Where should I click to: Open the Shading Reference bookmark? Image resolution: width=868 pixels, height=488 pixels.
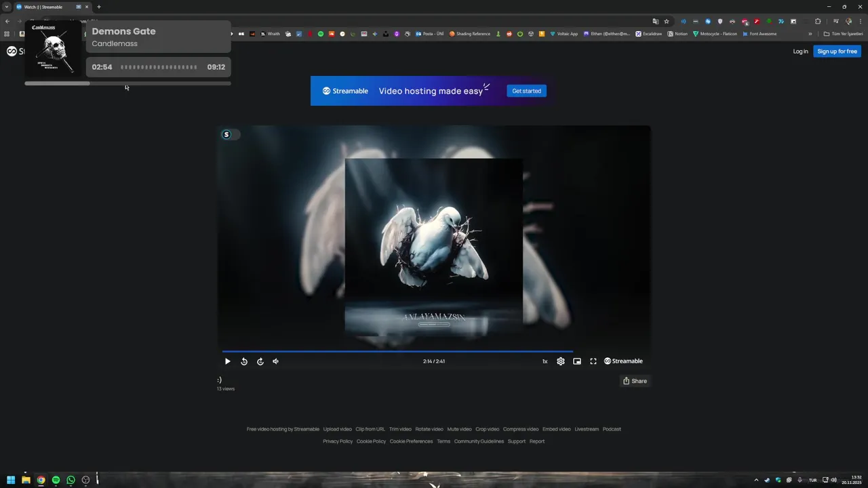(470, 34)
